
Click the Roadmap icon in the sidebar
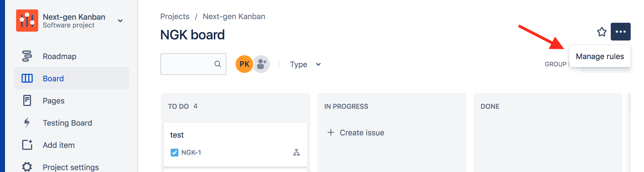click(x=27, y=56)
